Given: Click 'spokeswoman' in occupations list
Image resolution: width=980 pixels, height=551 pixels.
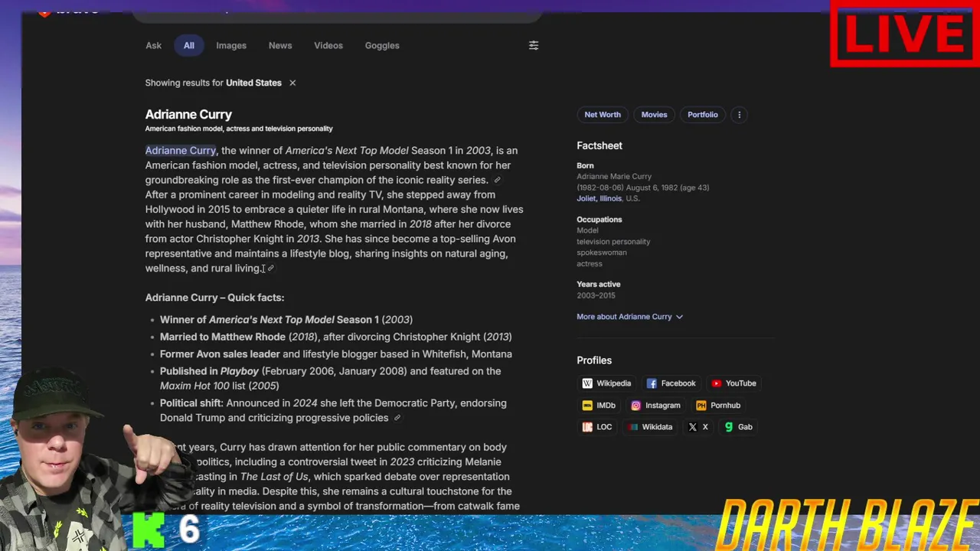Looking at the screenshot, I should pos(602,253).
